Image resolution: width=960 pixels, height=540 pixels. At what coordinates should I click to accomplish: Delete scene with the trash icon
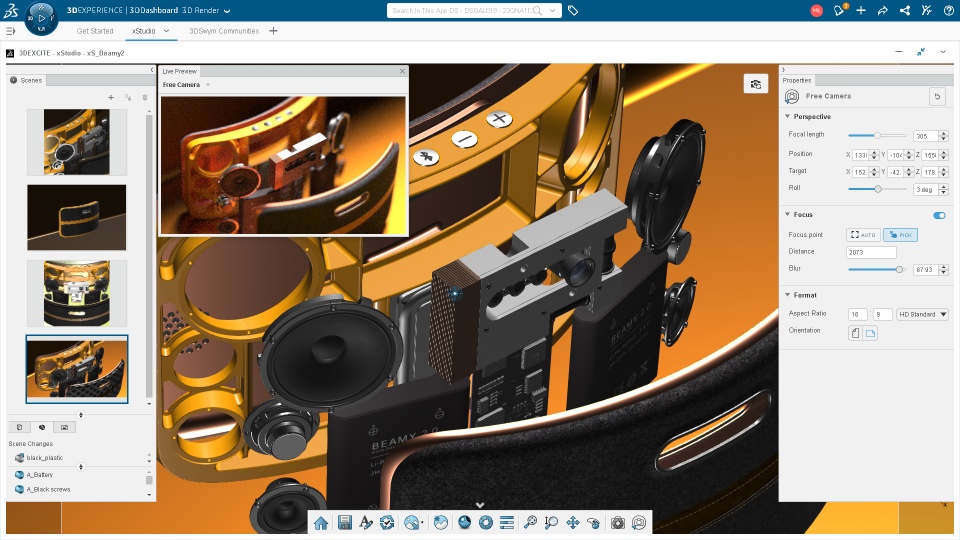pyautogui.click(x=145, y=97)
